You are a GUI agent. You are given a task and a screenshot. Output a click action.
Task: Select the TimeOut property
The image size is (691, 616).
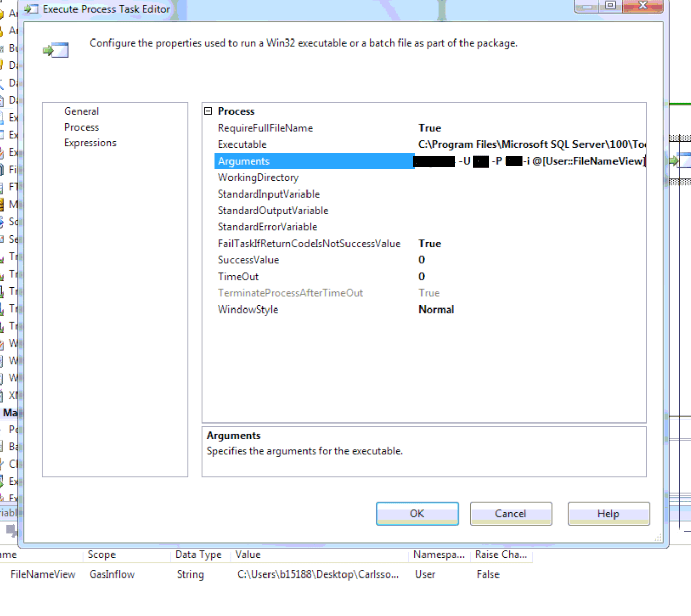point(238,277)
